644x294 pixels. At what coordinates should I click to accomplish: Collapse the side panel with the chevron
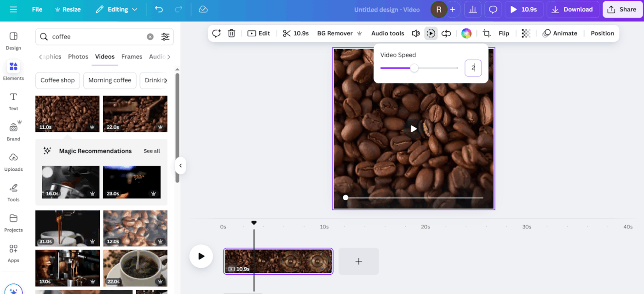coord(180,165)
